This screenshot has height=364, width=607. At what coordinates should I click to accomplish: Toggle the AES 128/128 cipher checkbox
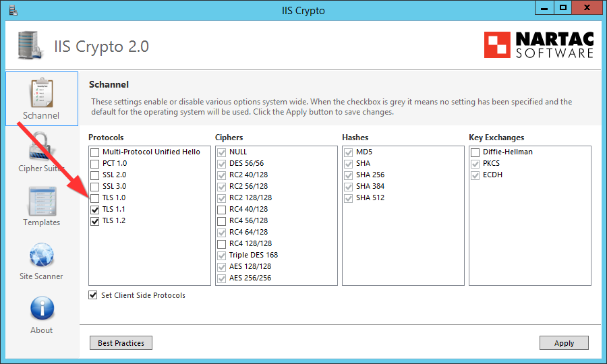221,267
